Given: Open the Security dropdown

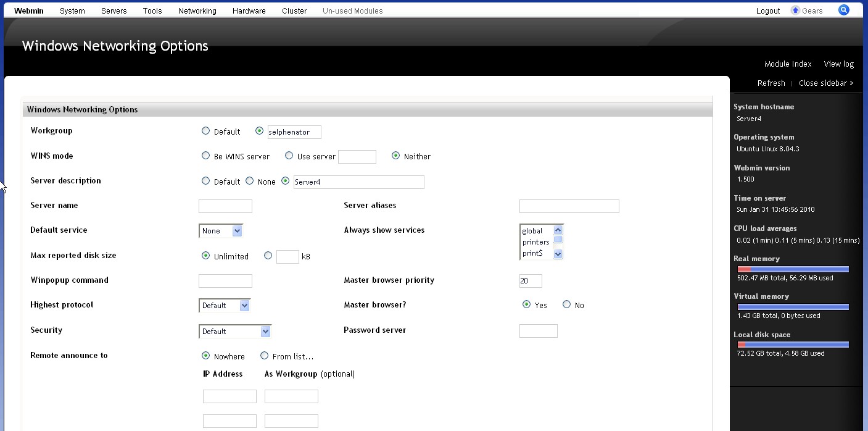Looking at the screenshot, I should click(235, 332).
